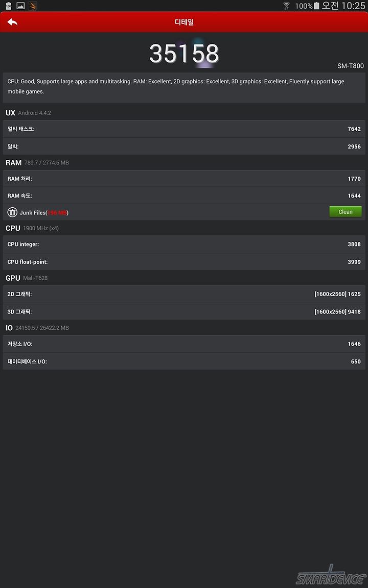The height and width of the screenshot is (588, 368).
Task: Tap the 3D 그래픽 result row
Action: pyautogui.click(x=184, y=312)
